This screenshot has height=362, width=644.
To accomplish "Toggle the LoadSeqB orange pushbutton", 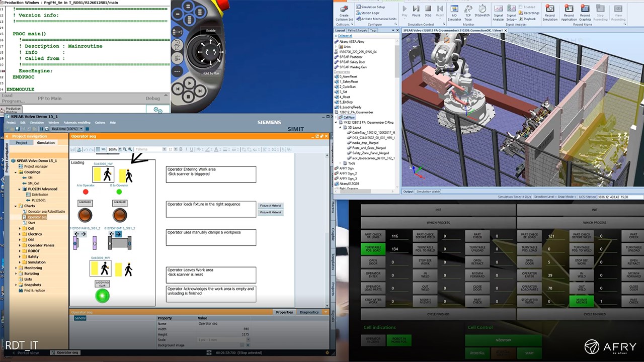I will point(120,215).
